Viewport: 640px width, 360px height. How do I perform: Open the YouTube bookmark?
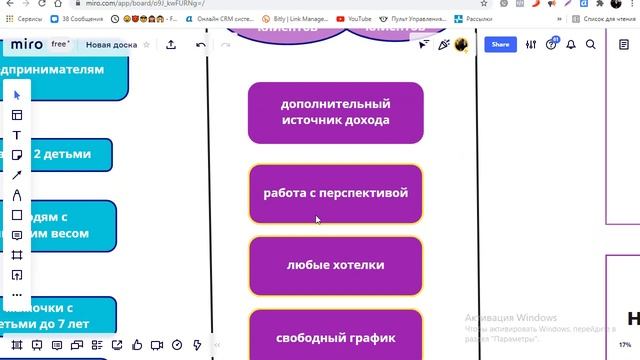[x=354, y=19]
